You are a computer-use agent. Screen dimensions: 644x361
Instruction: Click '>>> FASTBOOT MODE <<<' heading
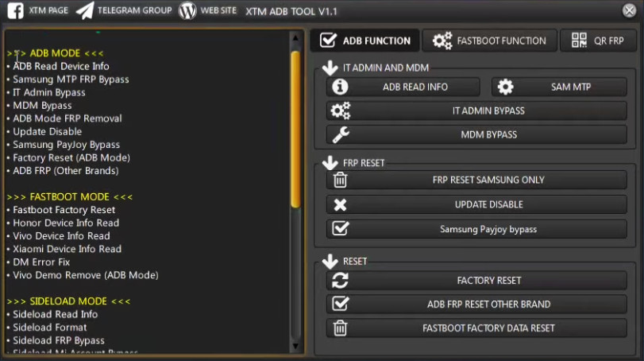[x=69, y=197]
